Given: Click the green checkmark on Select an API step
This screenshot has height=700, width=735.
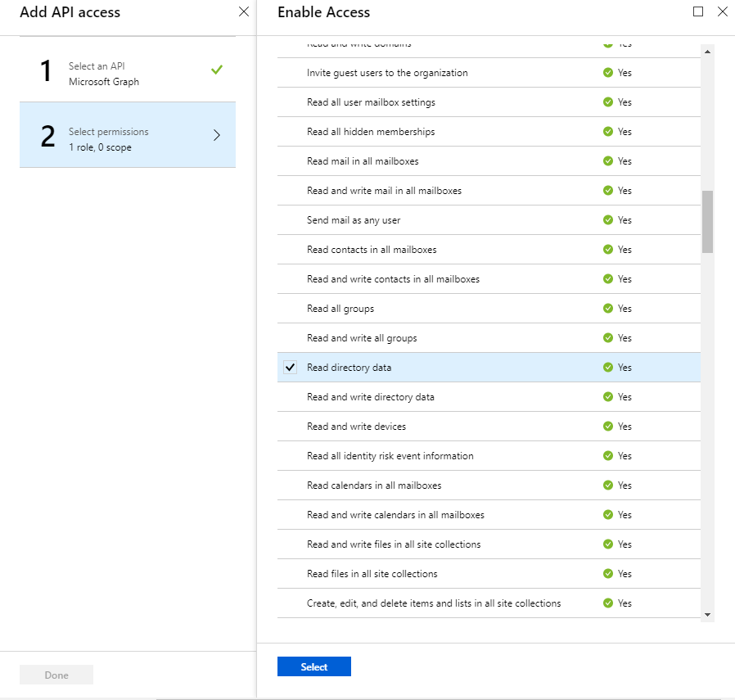Looking at the screenshot, I should [216, 70].
